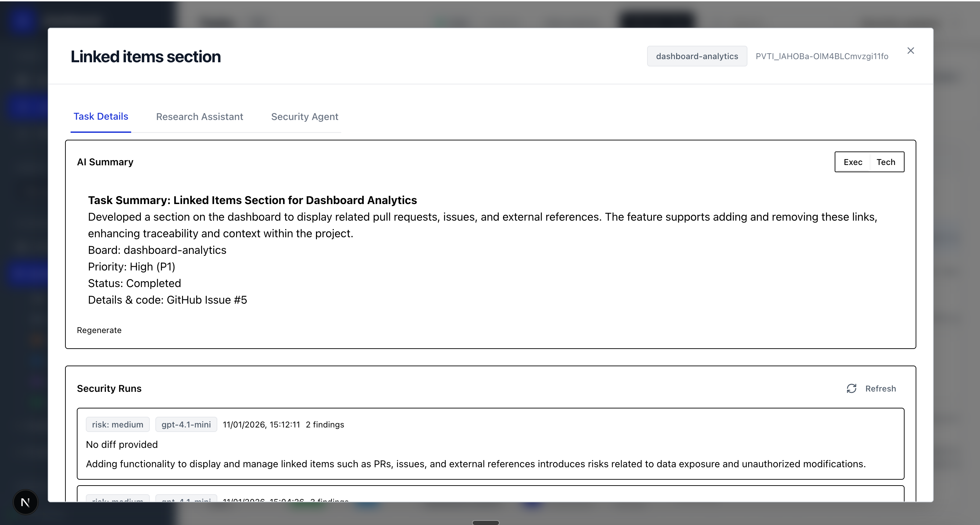Close the Linked items section dialog

(x=910, y=50)
